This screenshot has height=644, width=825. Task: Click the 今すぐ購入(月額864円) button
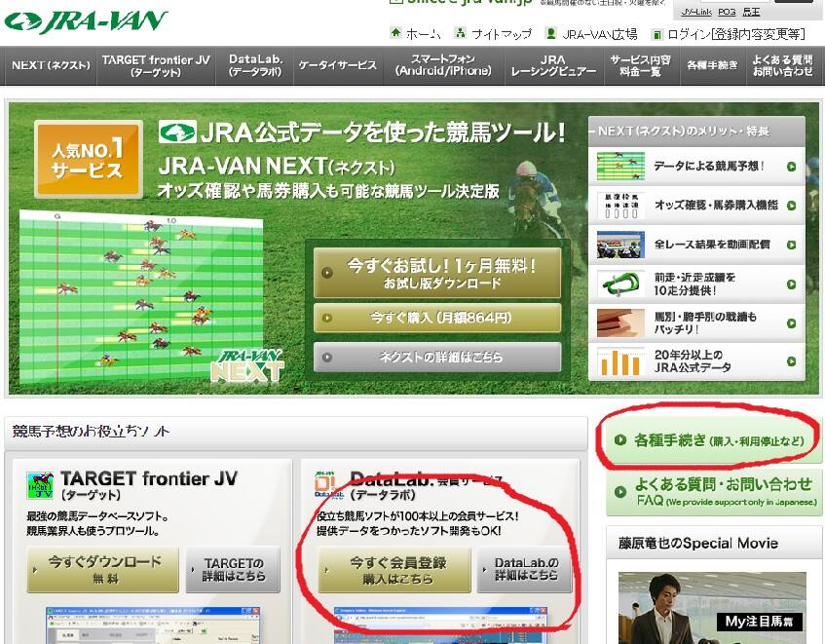tap(437, 318)
